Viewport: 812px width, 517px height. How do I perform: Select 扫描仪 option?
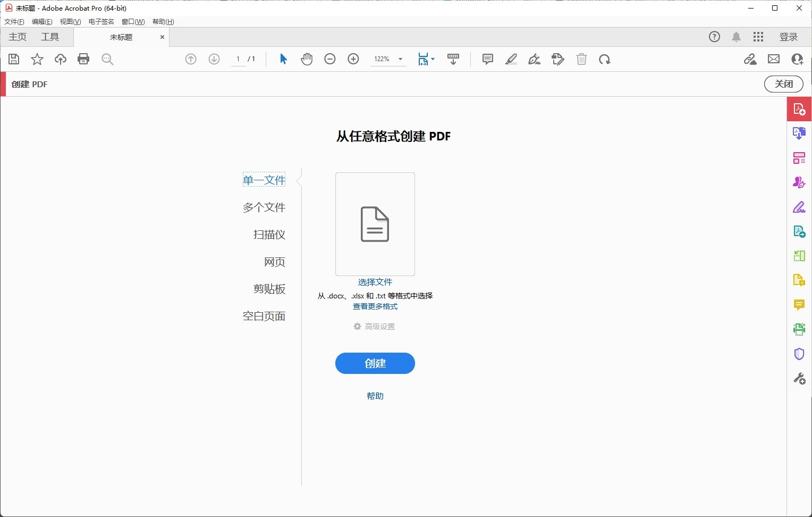tap(269, 235)
